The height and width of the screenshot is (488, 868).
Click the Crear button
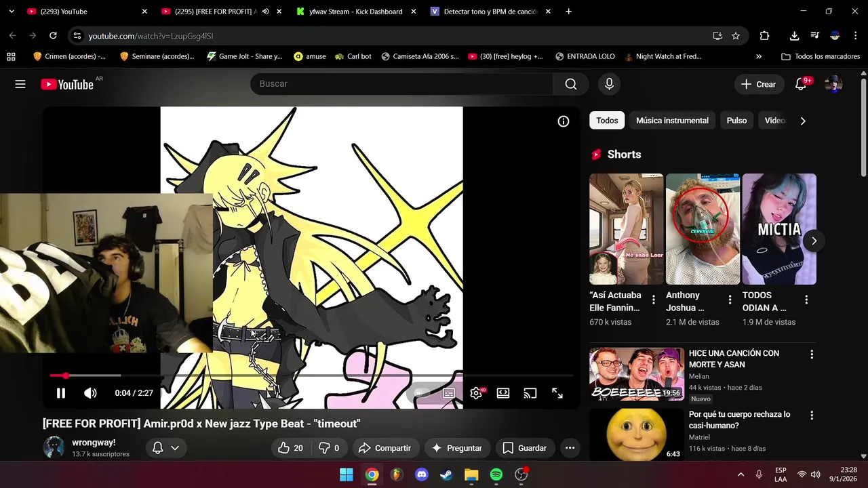coord(758,84)
